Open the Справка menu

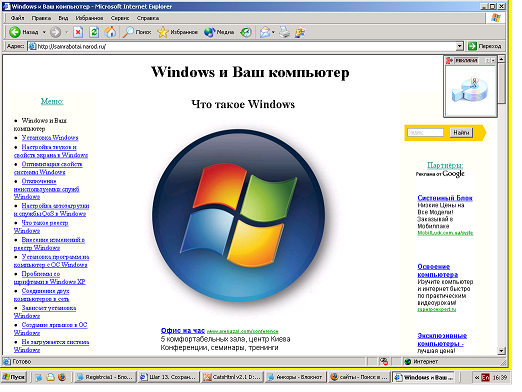(x=148, y=18)
